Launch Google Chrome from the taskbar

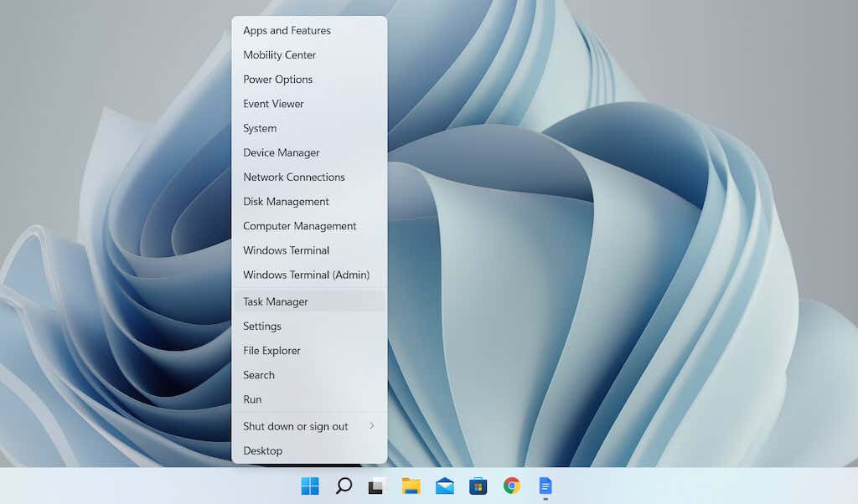tap(512, 486)
